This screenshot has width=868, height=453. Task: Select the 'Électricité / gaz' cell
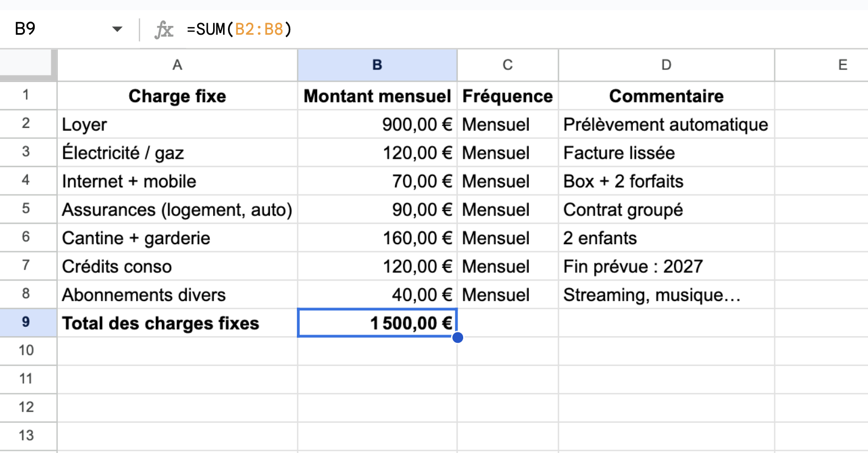177,153
